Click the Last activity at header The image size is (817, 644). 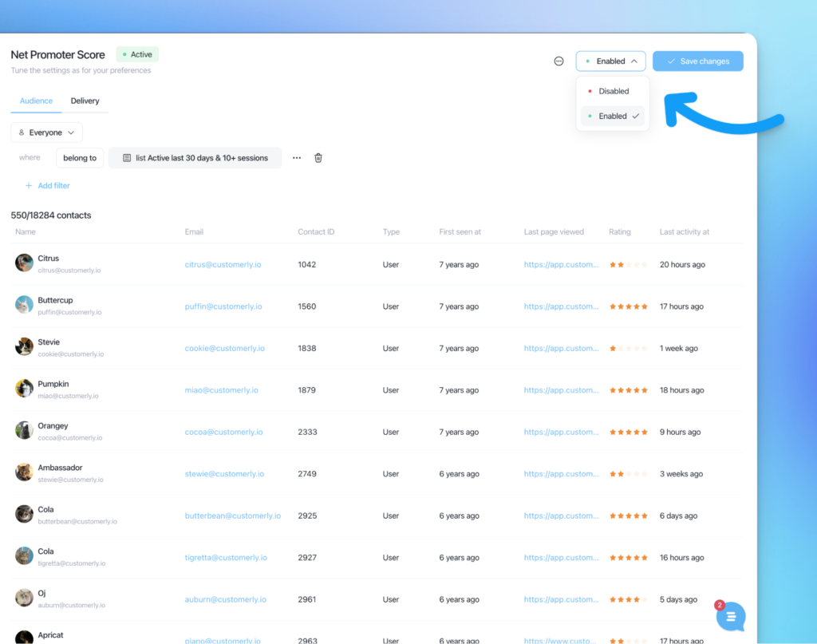pos(684,232)
